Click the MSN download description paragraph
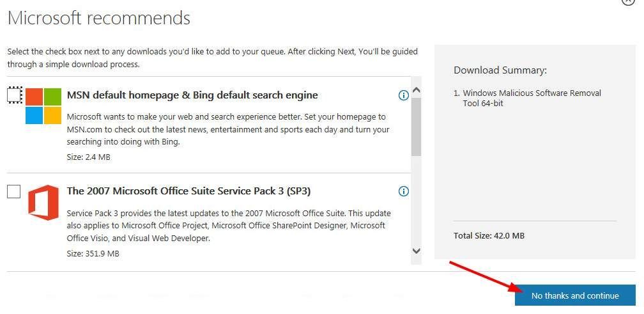 click(x=227, y=130)
